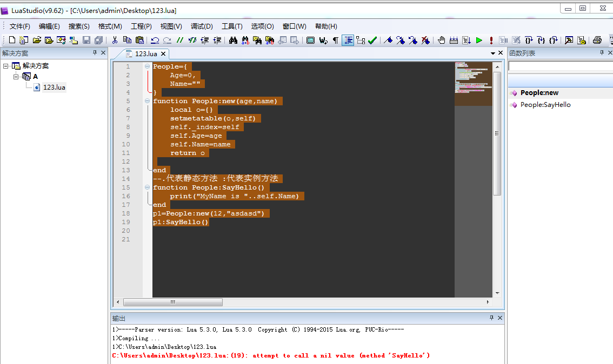613x364 pixels.
Task: Click the Copy icon in toolbar
Action: tap(127, 40)
